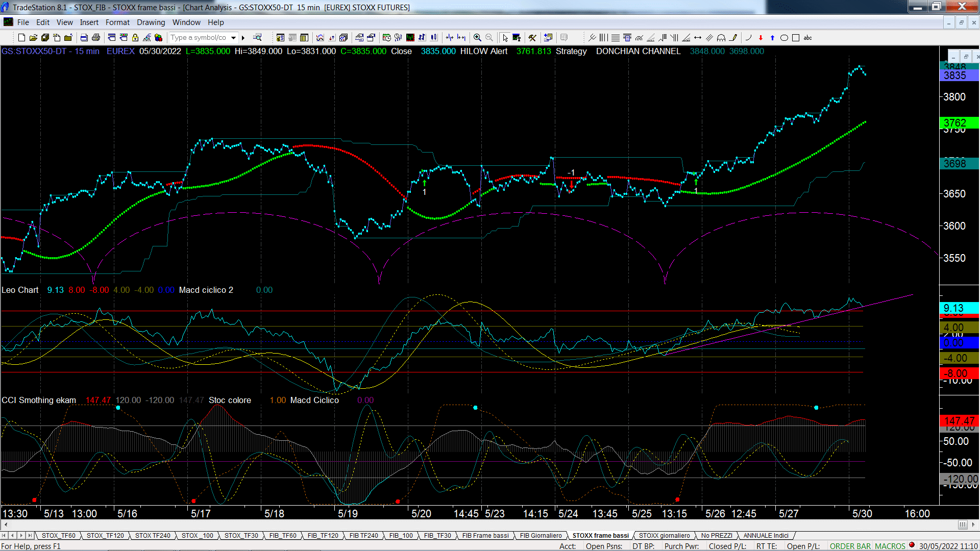Click the compress bar spacing icon
Screen dimensions: 980x551
point(449,37)
